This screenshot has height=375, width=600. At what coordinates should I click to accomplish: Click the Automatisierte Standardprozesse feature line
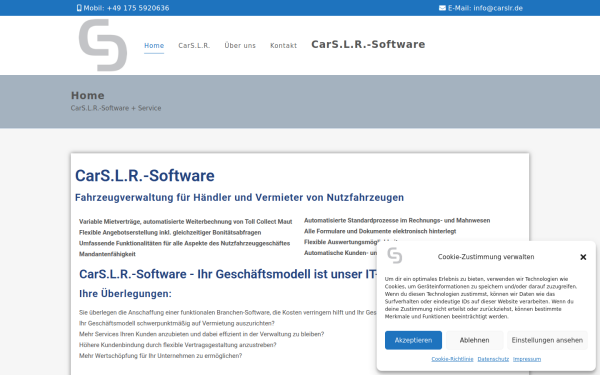pos(397,220)
